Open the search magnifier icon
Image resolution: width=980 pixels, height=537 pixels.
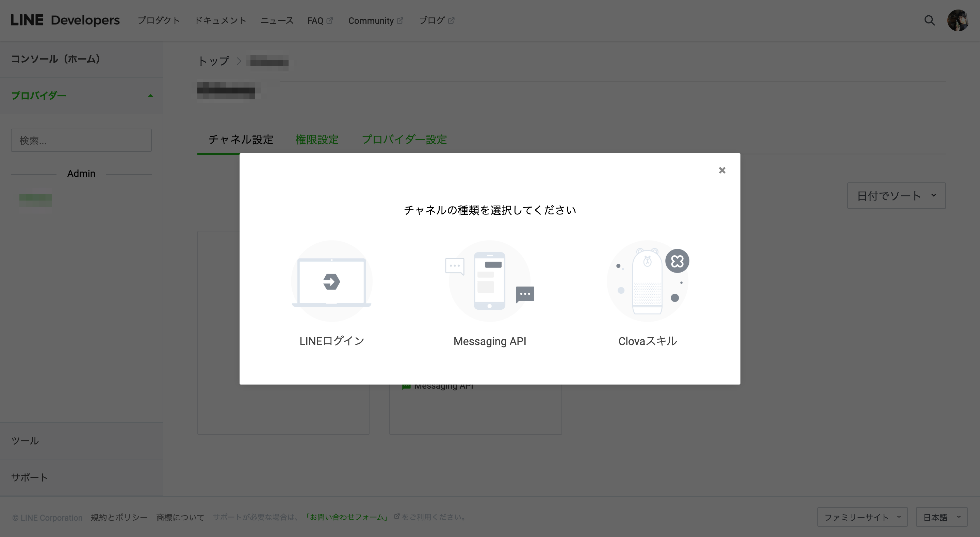929,20
